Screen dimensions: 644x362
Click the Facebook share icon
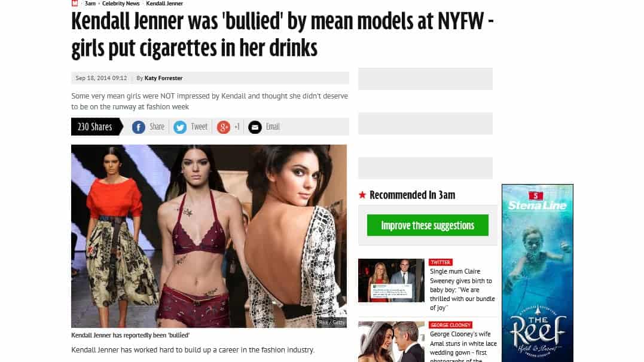(138, 127)
